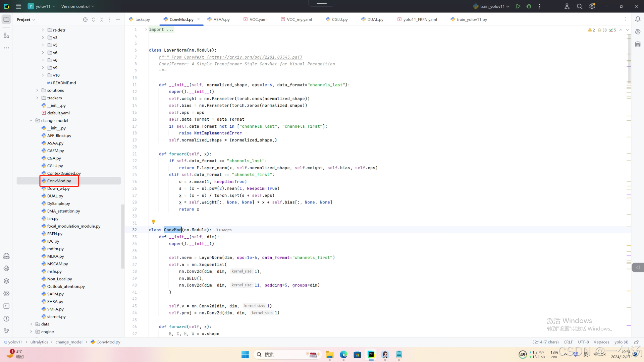Run train_yolov11 with the green play icon

click(x=518, y=6)
